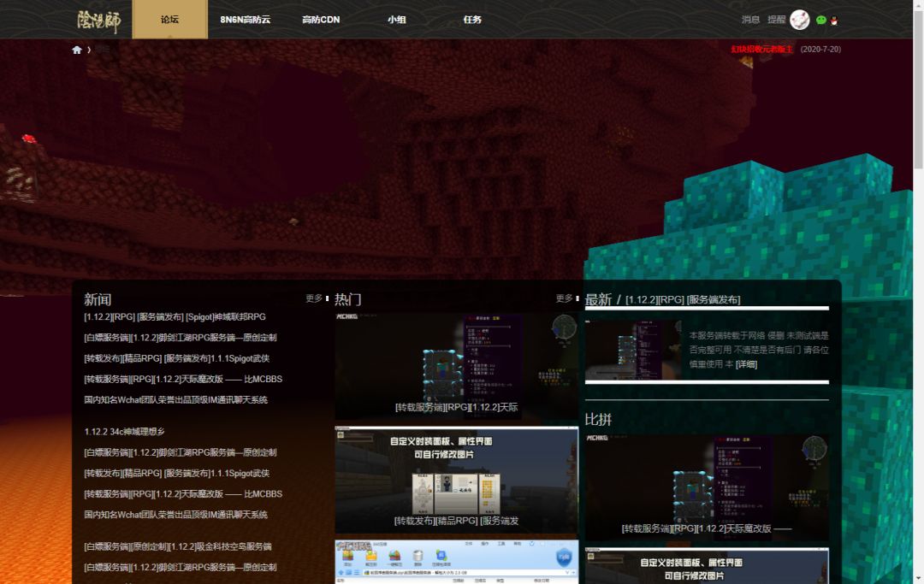The image size is (924, 584).
Task: Open the user avatar in header
Action: (x=800, y=20)
